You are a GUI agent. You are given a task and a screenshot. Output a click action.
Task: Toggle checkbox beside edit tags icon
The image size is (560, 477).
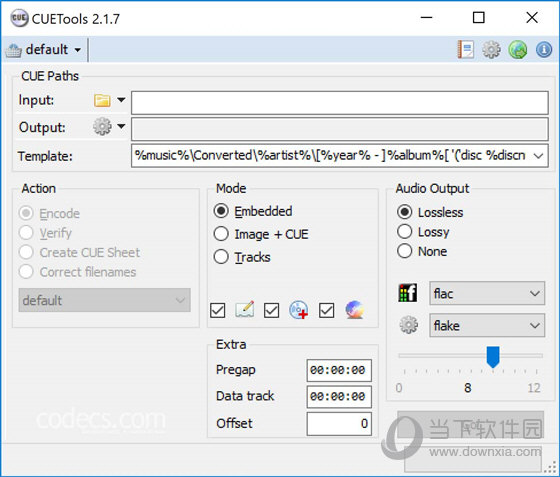218,310
